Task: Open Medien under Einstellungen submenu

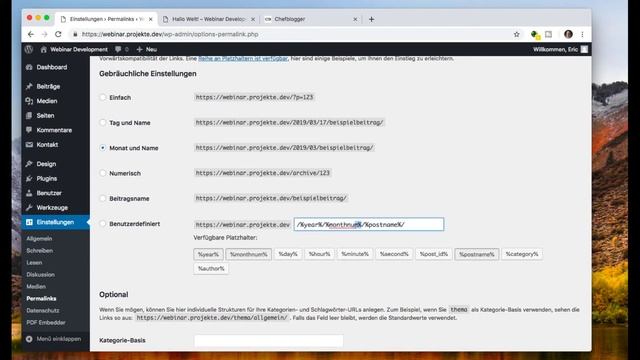Action: click(x=36, y=287)
